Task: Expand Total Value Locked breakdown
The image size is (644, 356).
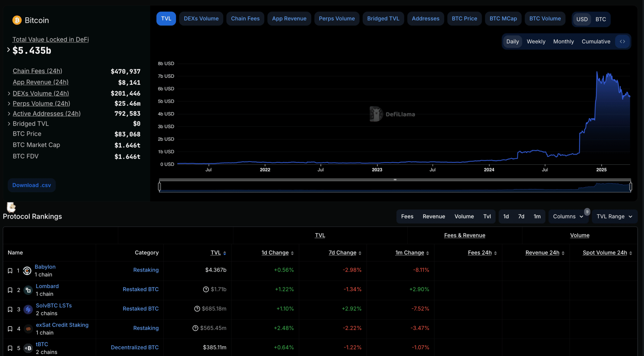Action: pos(8,50)
